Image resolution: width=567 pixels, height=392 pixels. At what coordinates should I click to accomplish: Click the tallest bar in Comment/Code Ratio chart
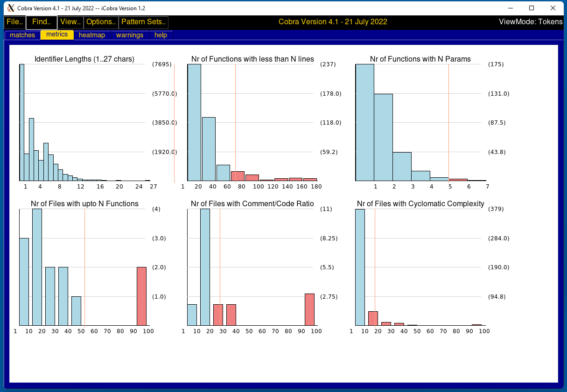205,267
